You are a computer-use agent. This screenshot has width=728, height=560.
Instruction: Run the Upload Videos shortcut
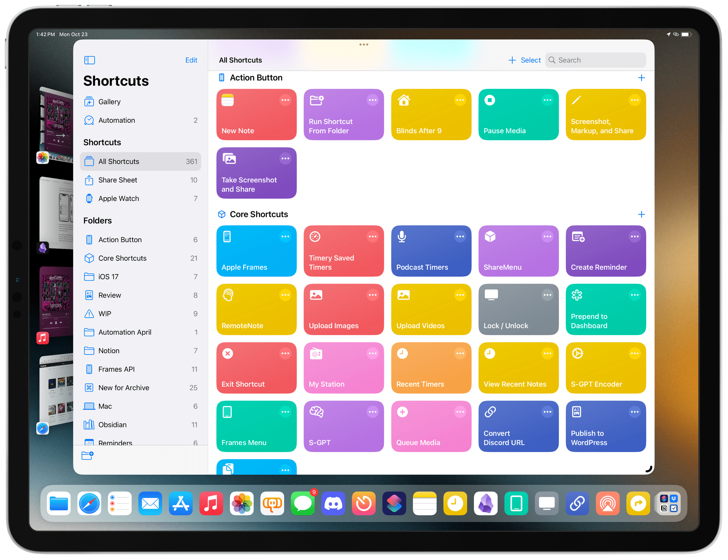point(431,309)
